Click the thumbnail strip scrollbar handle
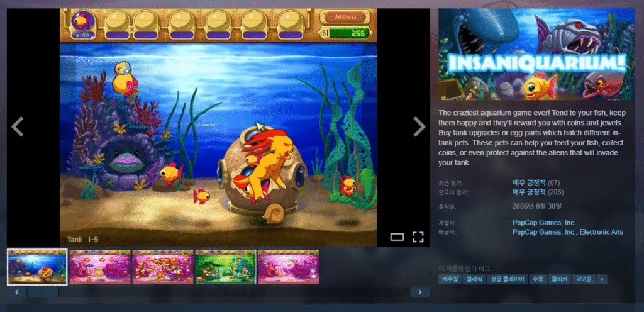The image size is (644, 312). click(43, 292)
